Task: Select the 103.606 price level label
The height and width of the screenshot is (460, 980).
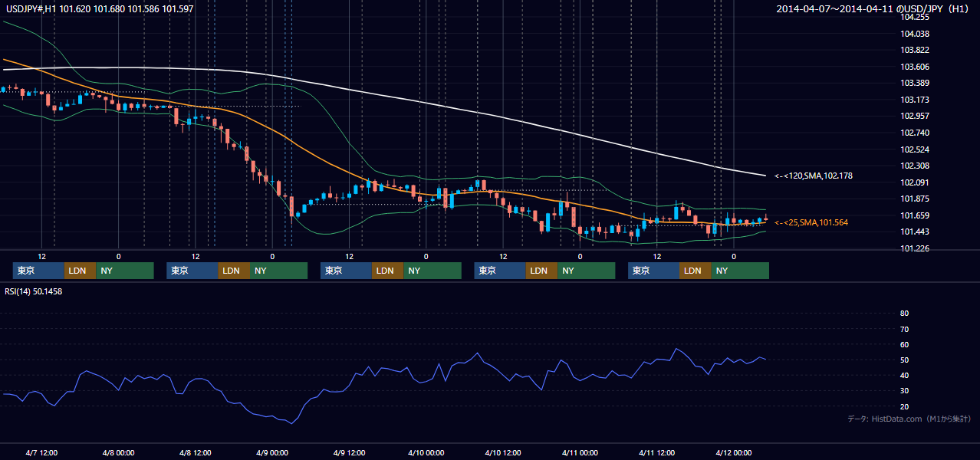Action: (915, 67)
